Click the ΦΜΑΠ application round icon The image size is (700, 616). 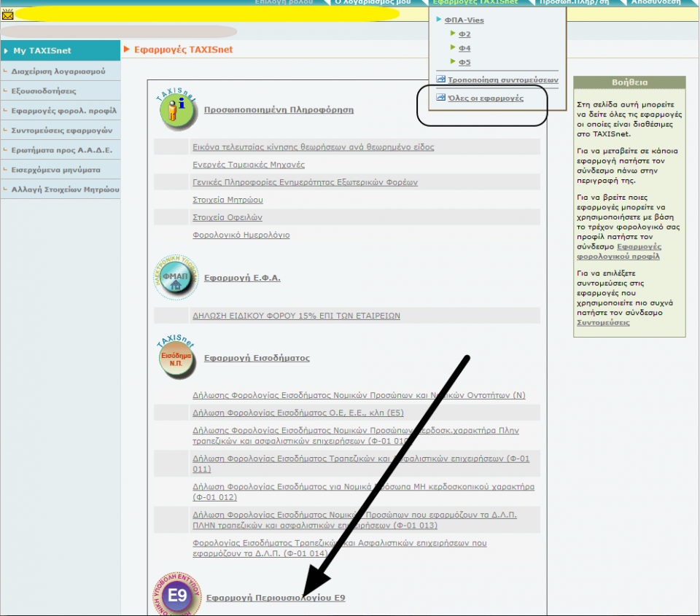[175, 278]
